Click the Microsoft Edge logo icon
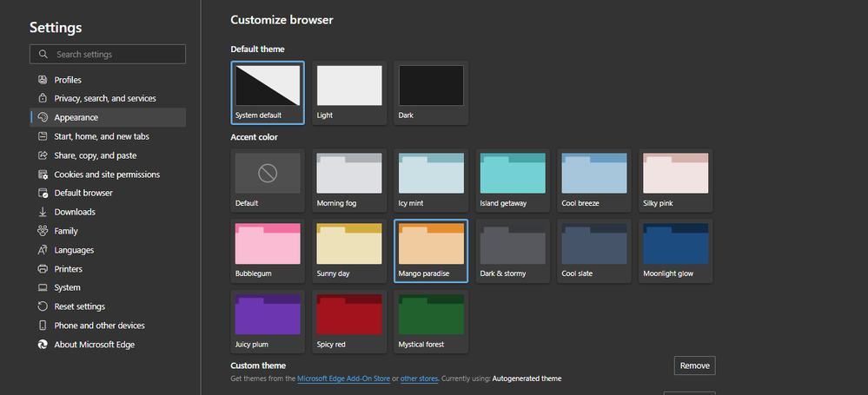This screenshot has width=868, height=395. 43,345
